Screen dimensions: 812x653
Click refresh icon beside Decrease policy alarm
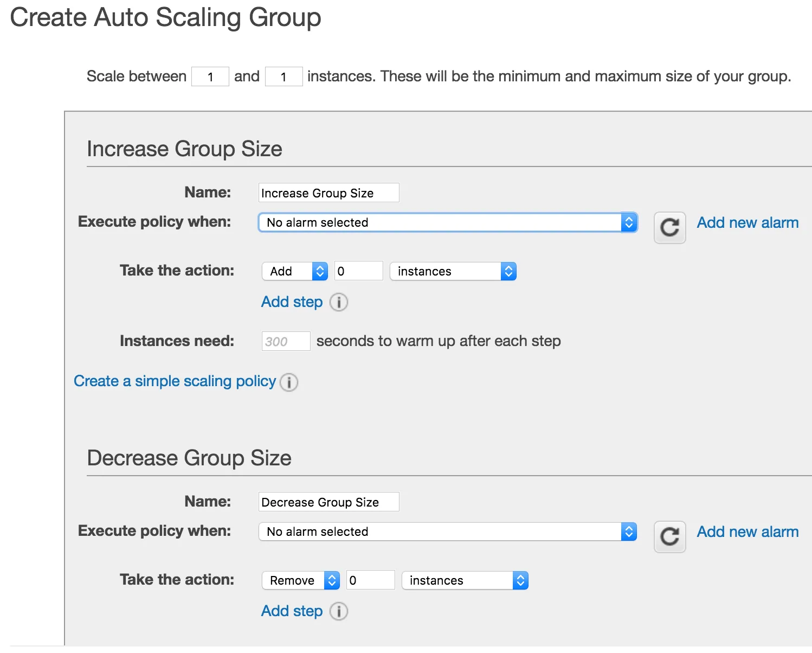click(669, 536)
